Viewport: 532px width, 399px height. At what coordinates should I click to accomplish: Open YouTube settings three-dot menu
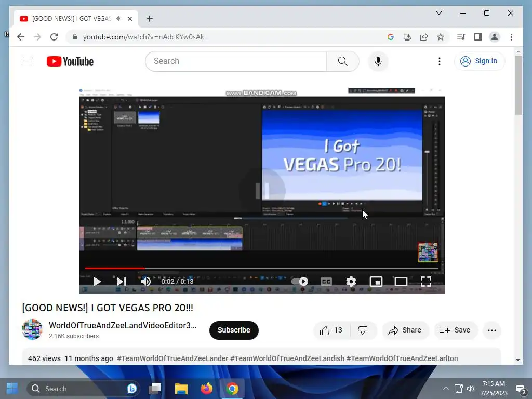[440, 61]
